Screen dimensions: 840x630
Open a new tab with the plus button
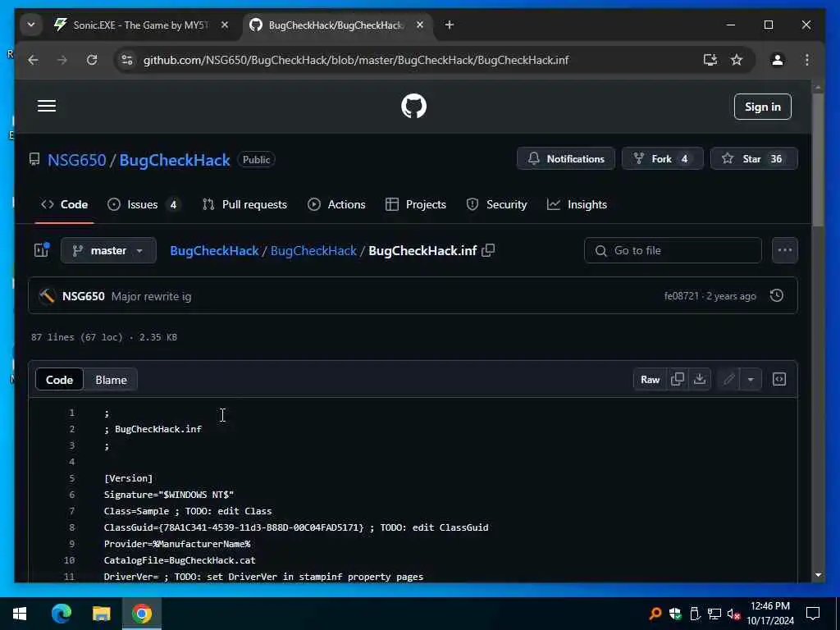pos(450,25)
